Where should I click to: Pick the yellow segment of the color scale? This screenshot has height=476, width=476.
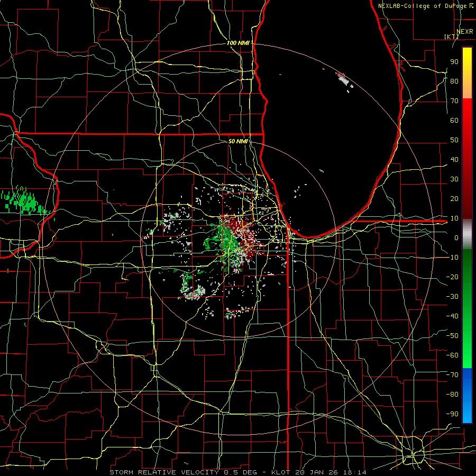coord(467,73)
